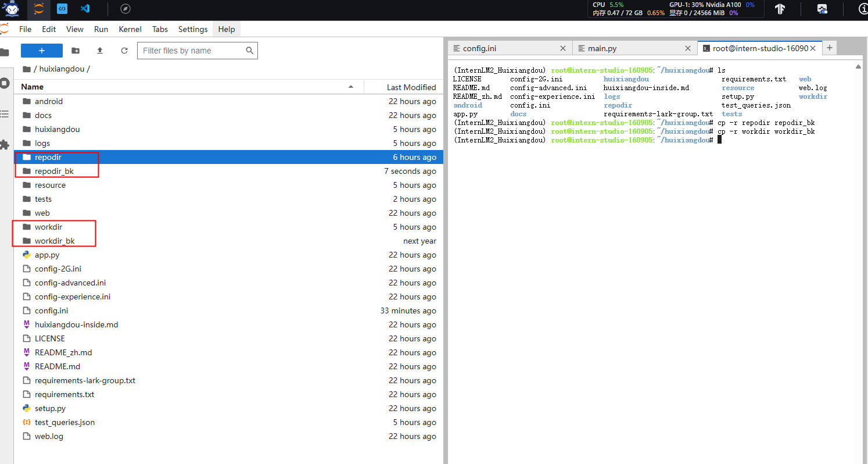Select setup.py file

(x=229, y=408)
